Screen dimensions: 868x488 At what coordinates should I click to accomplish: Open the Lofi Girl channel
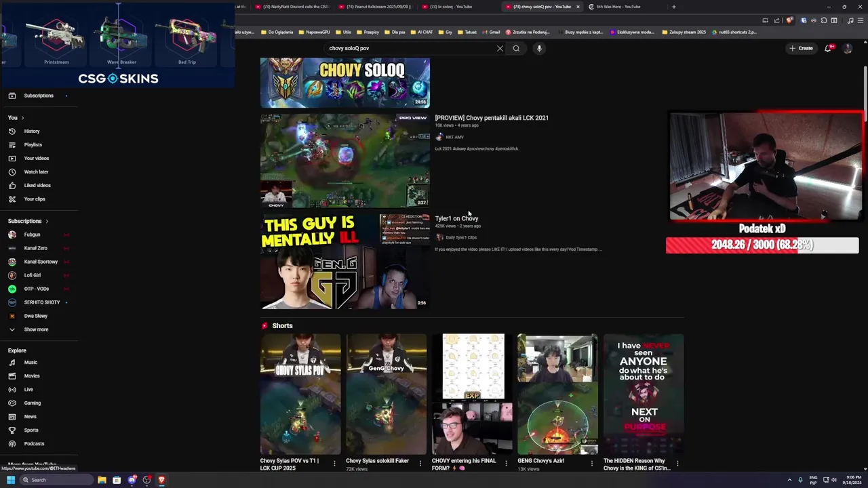[x=32, y=275]
